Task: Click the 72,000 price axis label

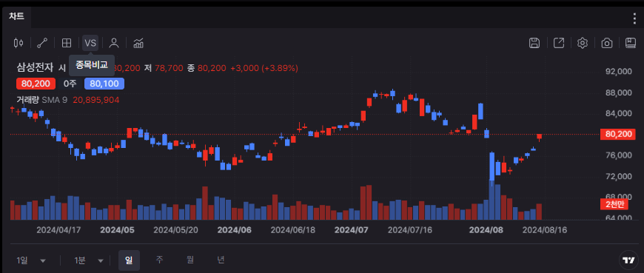Action: pos(619,177)
